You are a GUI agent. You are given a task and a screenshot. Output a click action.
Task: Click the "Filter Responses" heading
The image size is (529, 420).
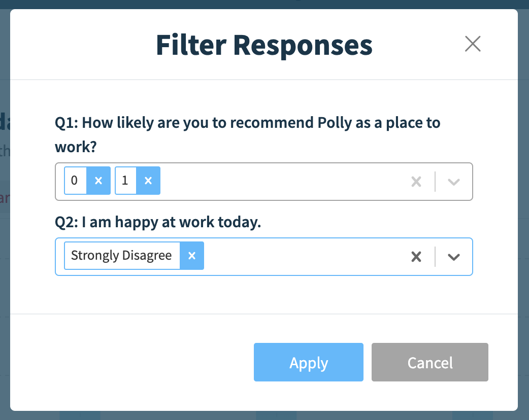pyautogui.click(x=264, y=45)
